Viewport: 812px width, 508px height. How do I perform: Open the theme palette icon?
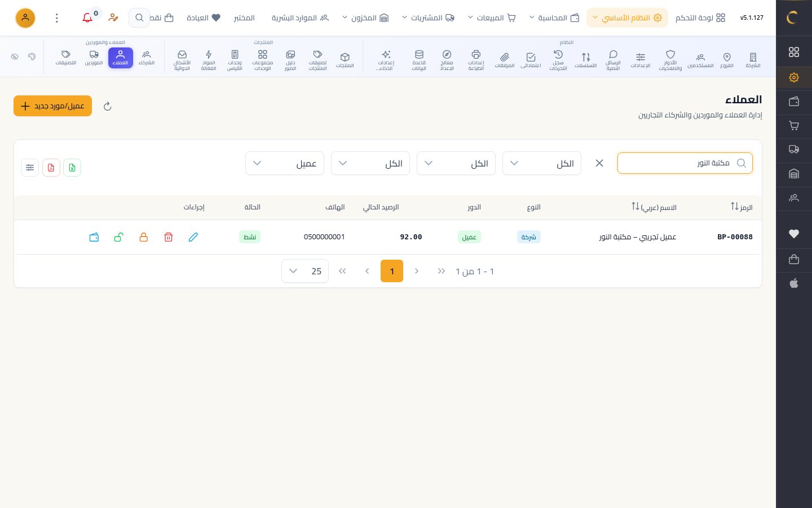(x=32, y=56)
